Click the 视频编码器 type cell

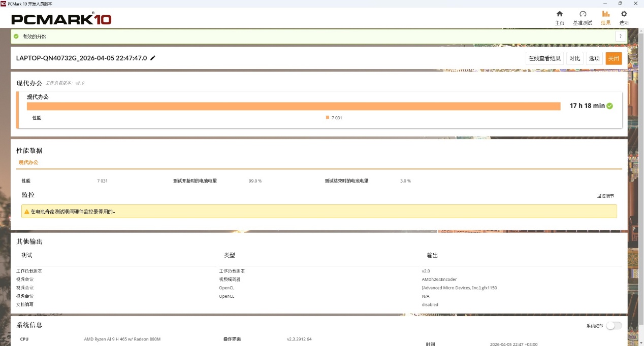(x=230, y=280)
